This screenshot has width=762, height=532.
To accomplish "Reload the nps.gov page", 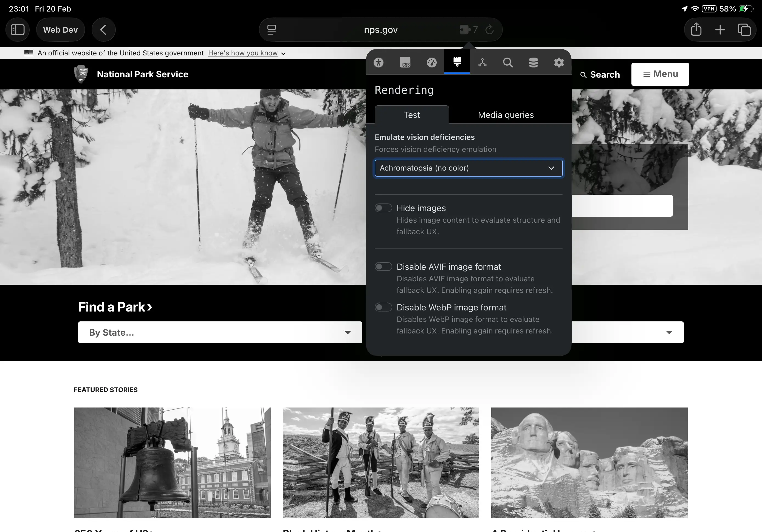I will pos(490,30).
